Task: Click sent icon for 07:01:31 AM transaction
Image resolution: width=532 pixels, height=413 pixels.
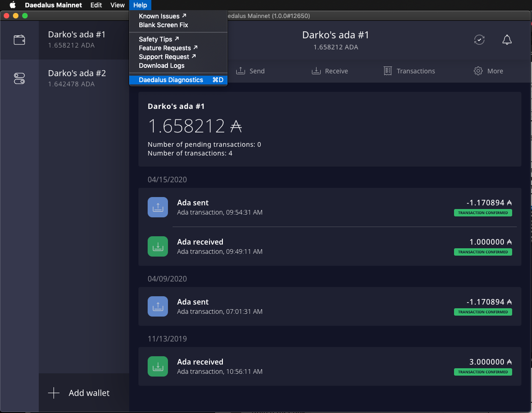Action: (x=158, y=306)
